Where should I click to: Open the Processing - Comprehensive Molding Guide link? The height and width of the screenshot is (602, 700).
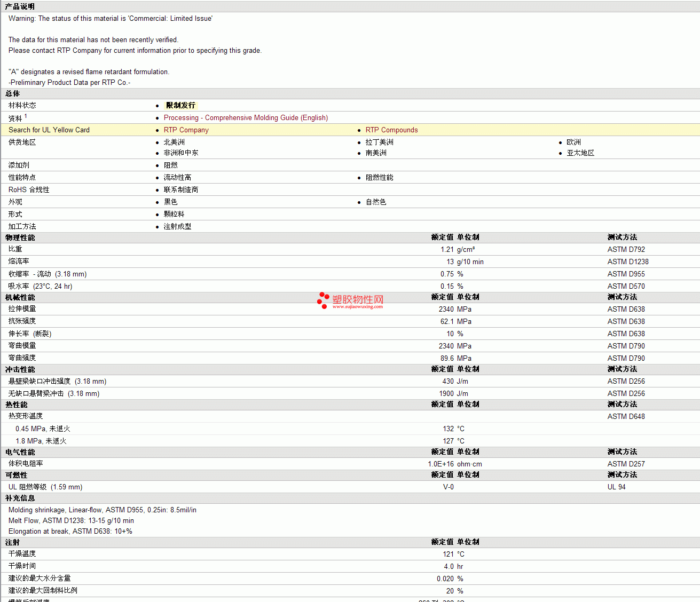[x=246, y=118]
